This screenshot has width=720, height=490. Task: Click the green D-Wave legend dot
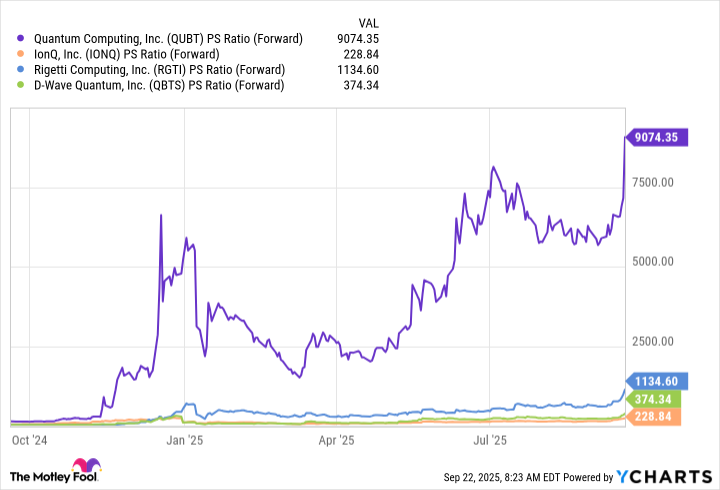[x=21, y=85]
